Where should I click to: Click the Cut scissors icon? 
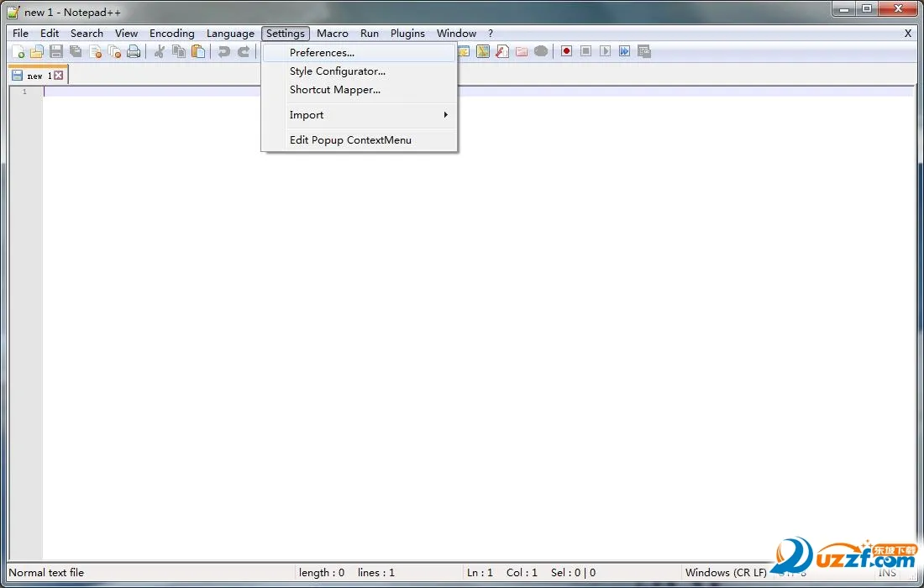(x=159, y=52)
